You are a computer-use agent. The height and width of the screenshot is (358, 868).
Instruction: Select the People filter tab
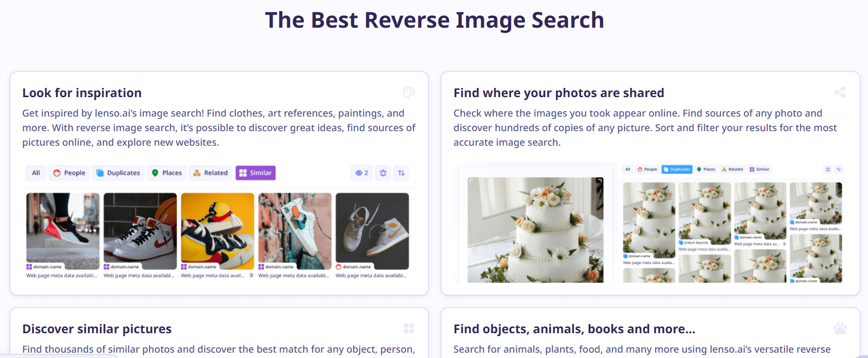pyautogui.click(x=69, y=173)
